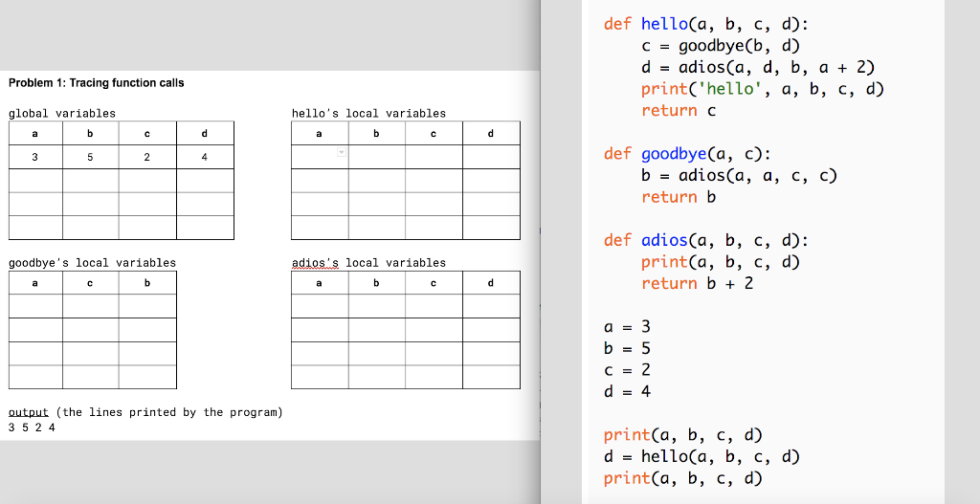
Task: Click the 'Problem 1: Tracing function calls' heading
Action: point(97,83)
